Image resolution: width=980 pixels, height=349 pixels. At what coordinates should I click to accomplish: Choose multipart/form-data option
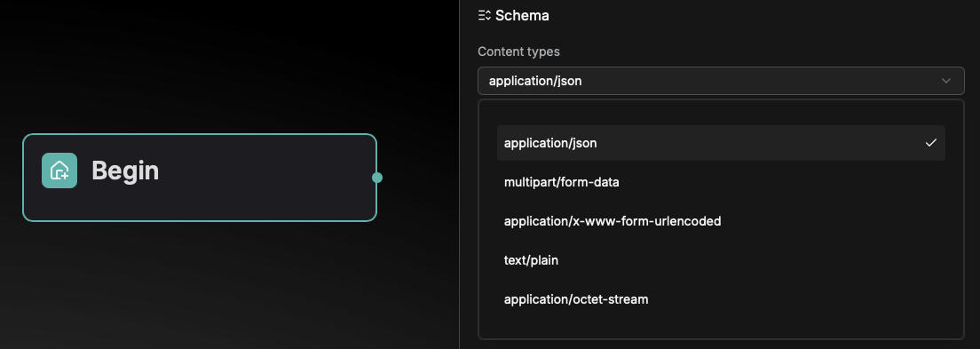(721, 182)
